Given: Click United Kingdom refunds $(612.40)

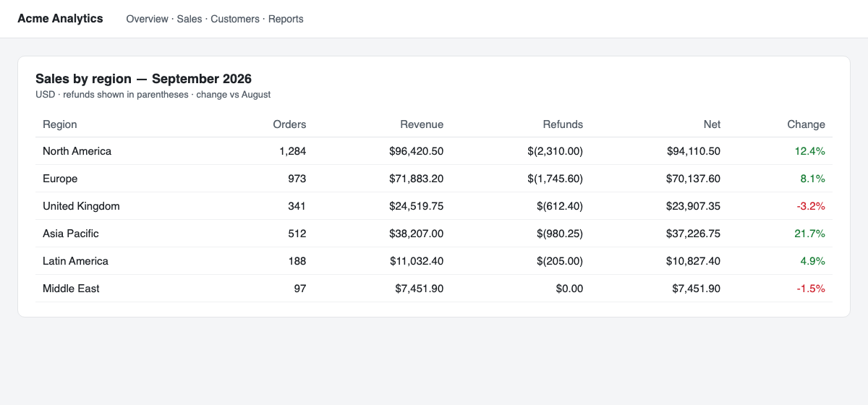Looking at the screenshot, I should pyautogui.click(x=560, y=206).
